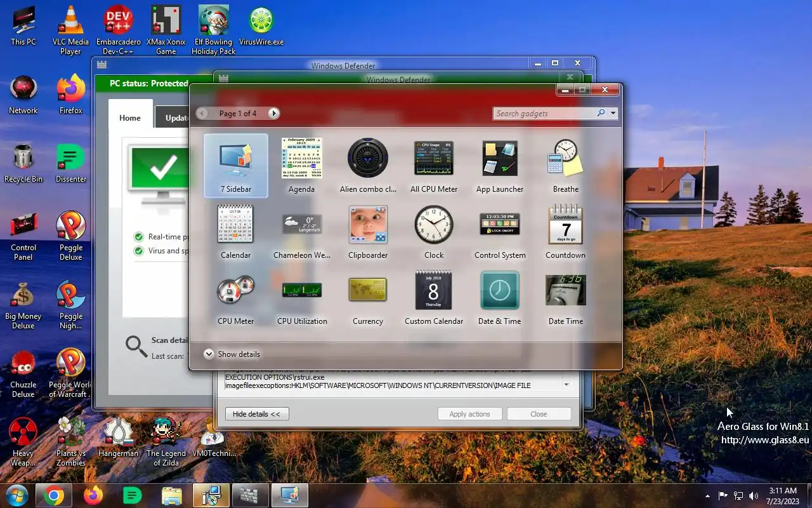
Task: Open Control Panel desktop icon
Action: [23, 236]
